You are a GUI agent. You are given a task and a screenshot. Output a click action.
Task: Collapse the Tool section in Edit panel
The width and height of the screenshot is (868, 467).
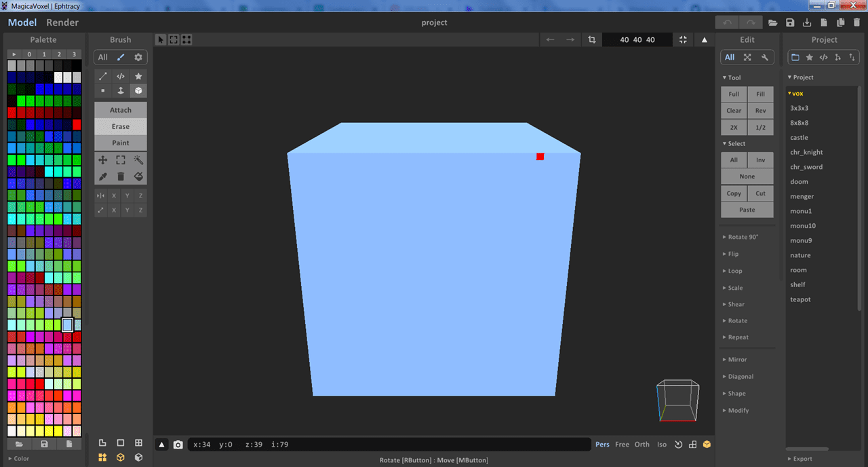point(731,78)
